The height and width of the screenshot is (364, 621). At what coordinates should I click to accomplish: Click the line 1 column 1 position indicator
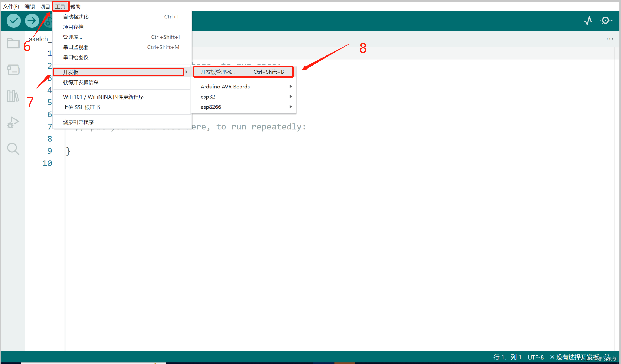tap(507, 357)
